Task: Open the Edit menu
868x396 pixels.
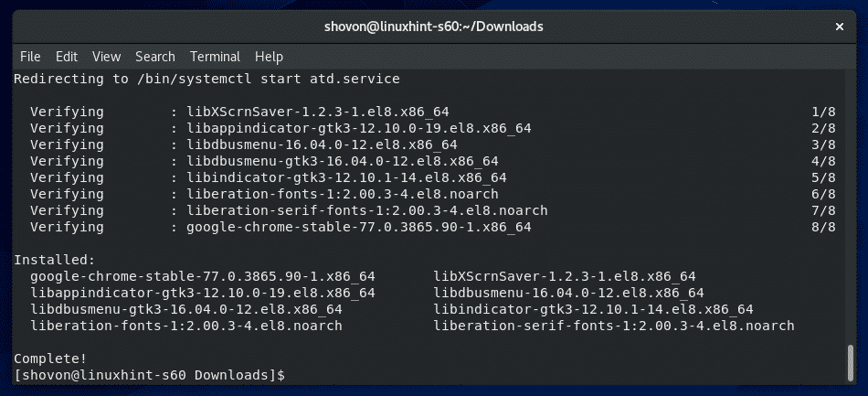Action: click(67, 57)
